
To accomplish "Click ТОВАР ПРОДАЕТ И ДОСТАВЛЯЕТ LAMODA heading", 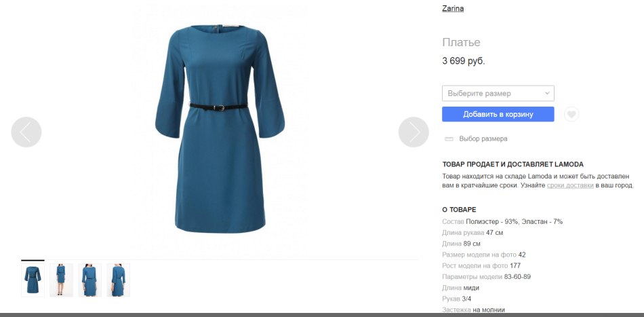I will (513, 164).
